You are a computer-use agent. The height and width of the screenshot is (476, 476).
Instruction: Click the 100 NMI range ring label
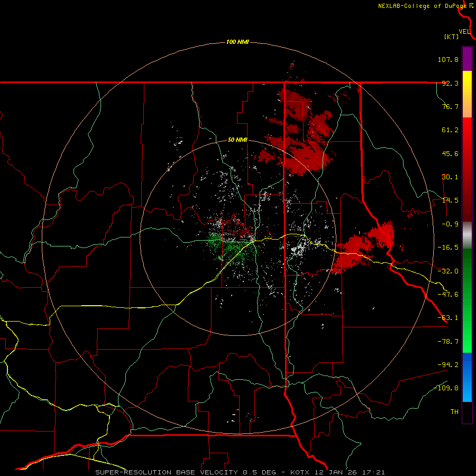click(x=237, y=42)
